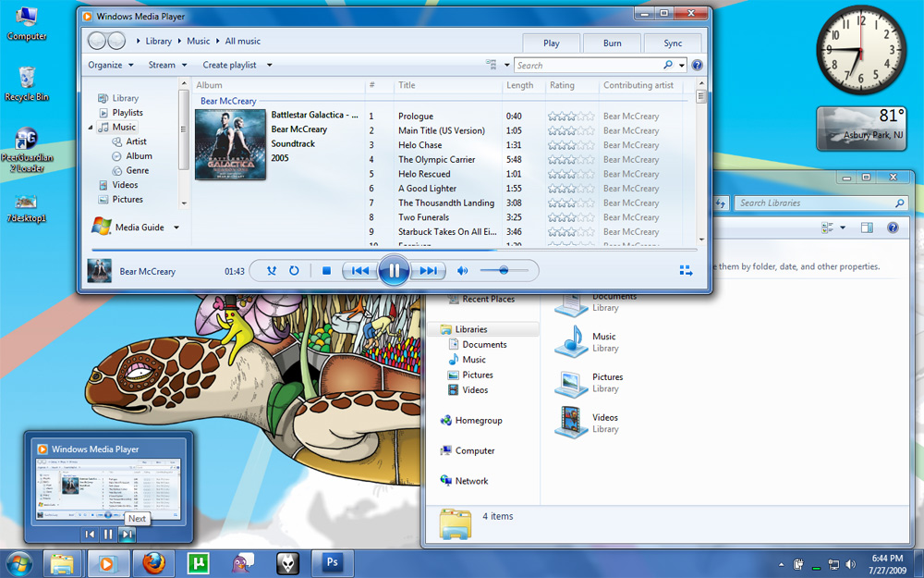This screenshot has height=578, width=924.
Task: Skip to next track in main player controls
Action: [x=429, y=271]
